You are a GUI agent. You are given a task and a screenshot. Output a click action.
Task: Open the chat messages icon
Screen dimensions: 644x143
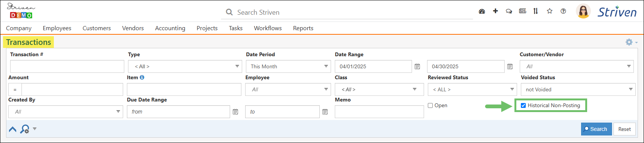(509, 11)
